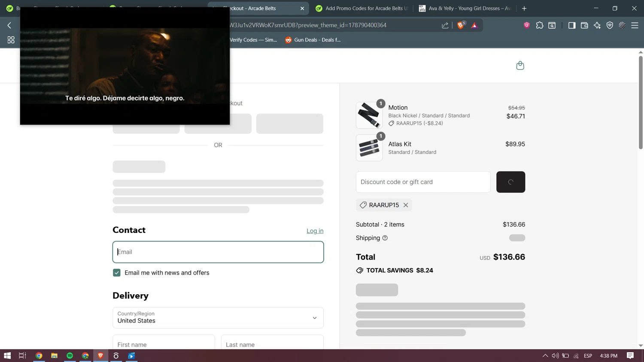Click the striped profile avatar icon

[622, 25]
